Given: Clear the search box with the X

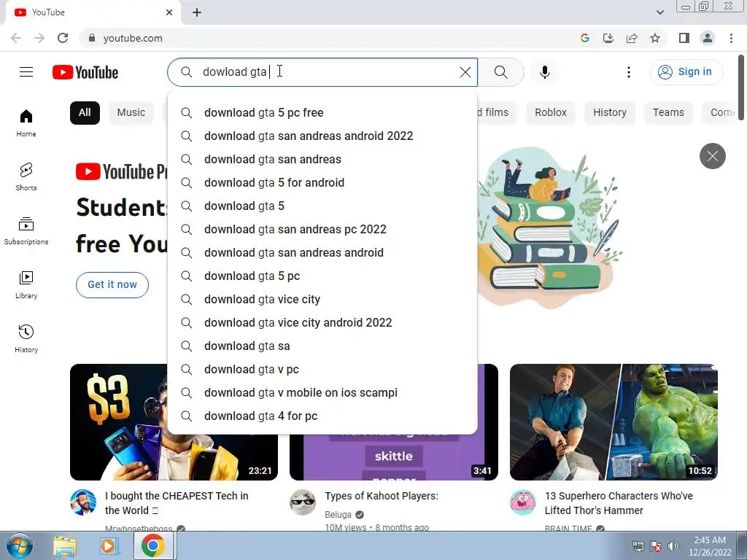Looking at the screenshot, I should click(465, 72).
